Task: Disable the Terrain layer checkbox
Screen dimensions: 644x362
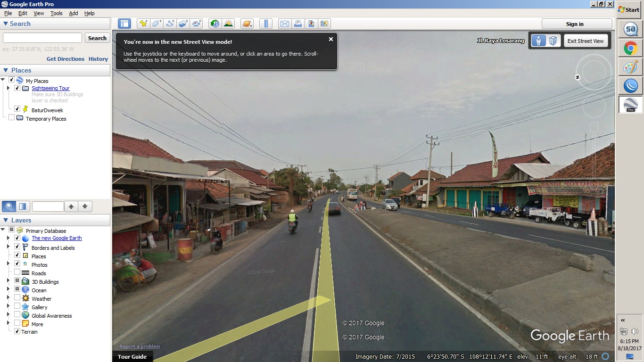Action: [x=17, y=331]
